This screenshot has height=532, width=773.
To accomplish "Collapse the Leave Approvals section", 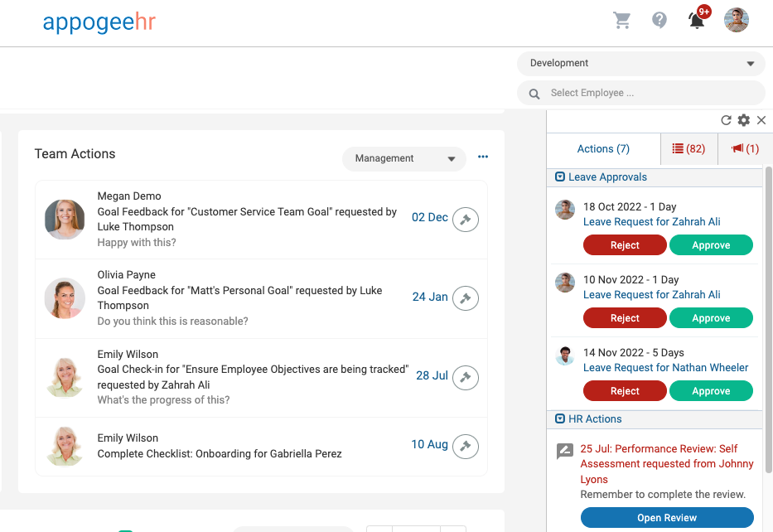I will 560,177.
